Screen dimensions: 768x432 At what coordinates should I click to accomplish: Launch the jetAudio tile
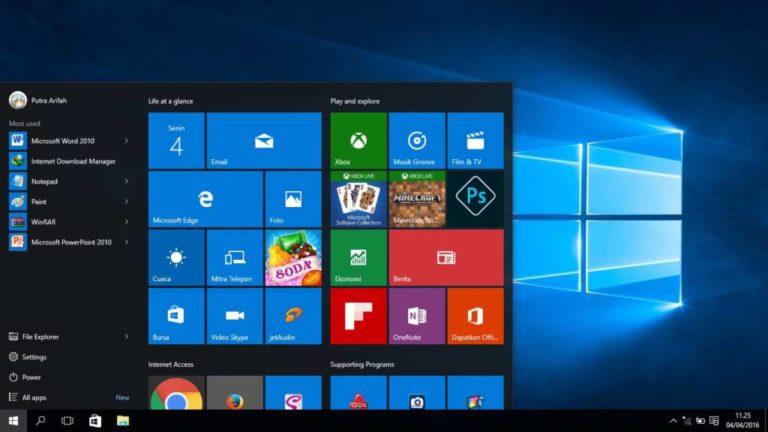click(x=293, y=316)
